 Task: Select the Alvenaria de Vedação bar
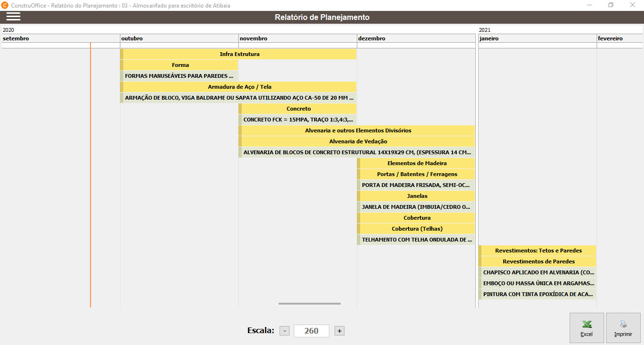(x=357, y=141)
